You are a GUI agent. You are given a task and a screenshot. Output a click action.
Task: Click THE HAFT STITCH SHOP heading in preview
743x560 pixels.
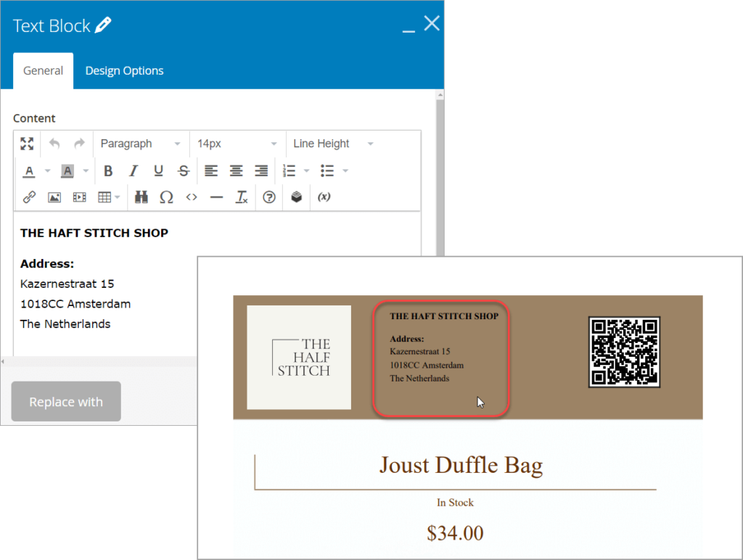point(444,316)
